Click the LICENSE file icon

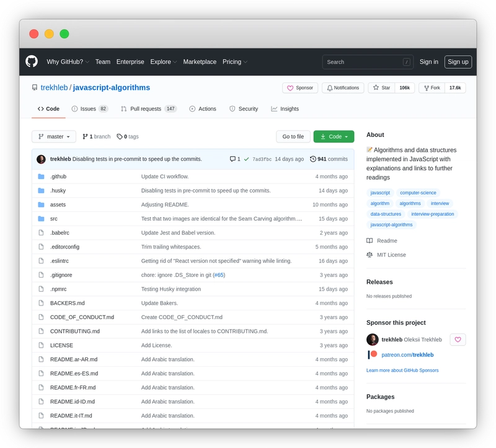tap(41, 345)
